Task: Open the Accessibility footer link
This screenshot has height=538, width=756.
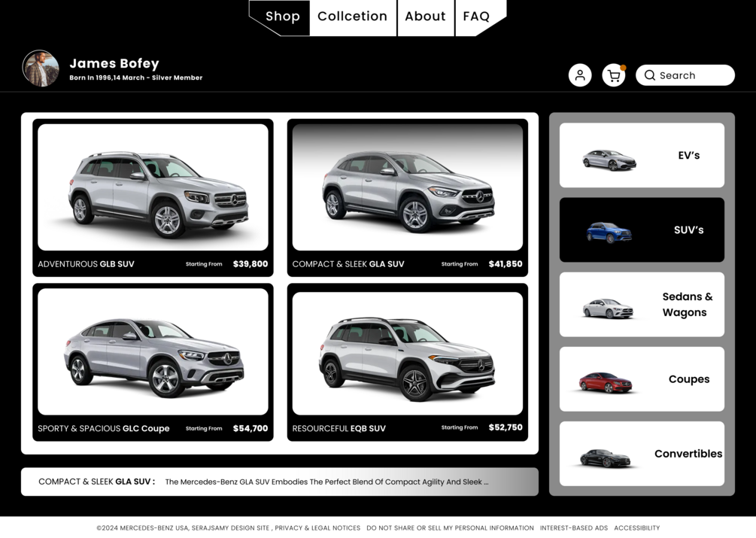Action: 637,528
